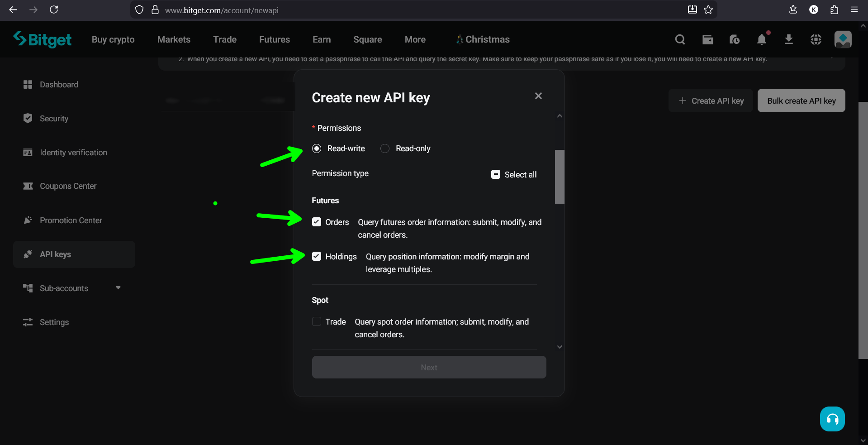The image size is (868, 445).
Task: Uncheck the Futures Holdings checkbox
Action: (317, 256)
